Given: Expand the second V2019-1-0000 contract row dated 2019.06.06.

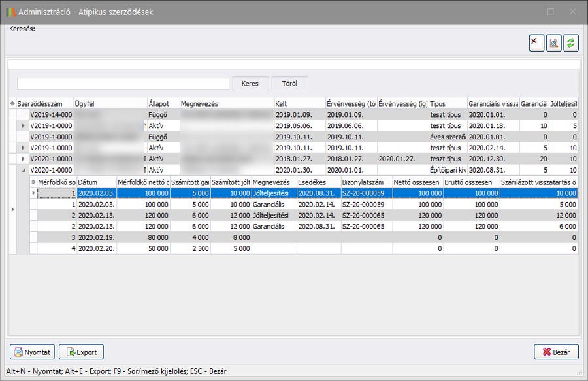Looking at the screenshot, I should coord(24,125).
